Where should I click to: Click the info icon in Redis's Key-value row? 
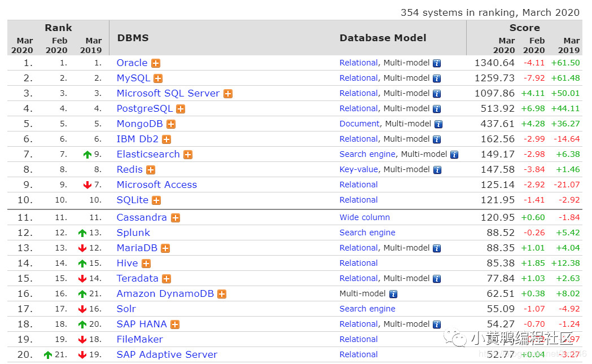pos(437,170)
